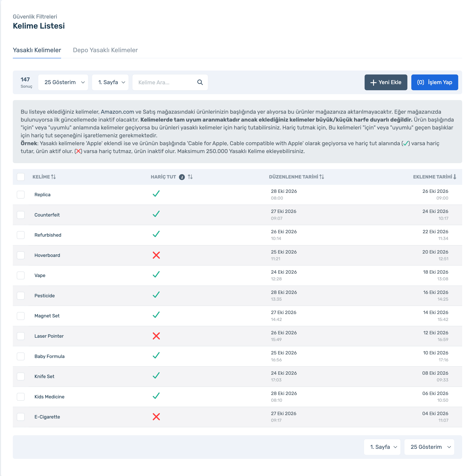Check the E-Cigarette row checkbox

pos(21,417)
